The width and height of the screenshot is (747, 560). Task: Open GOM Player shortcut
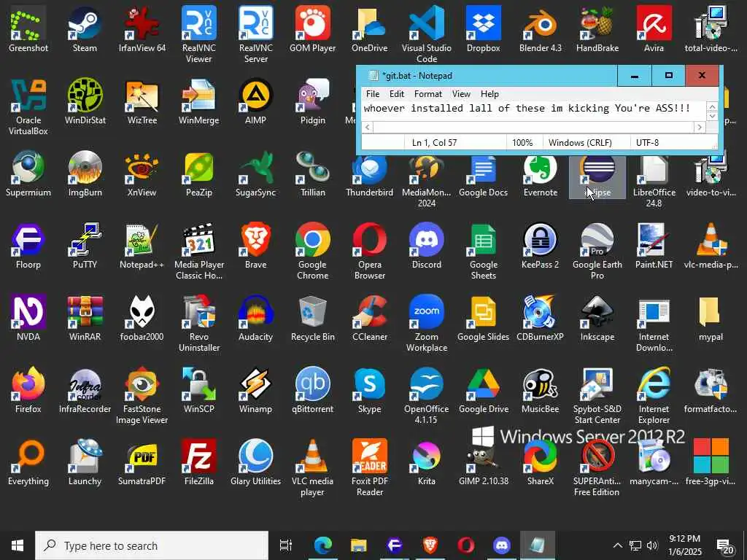(x=312, y=29)
